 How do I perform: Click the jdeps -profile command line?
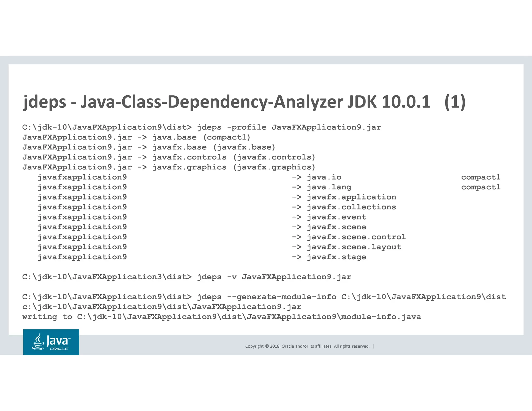(x=202, y=127)
